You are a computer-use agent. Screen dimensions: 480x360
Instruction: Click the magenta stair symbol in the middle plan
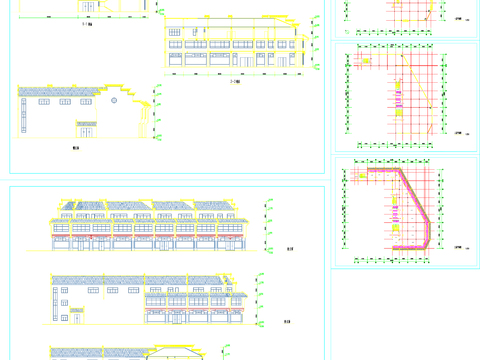pos(399,100)
